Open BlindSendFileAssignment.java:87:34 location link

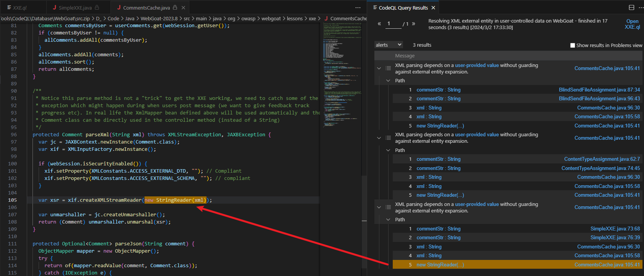pos(599,90)
